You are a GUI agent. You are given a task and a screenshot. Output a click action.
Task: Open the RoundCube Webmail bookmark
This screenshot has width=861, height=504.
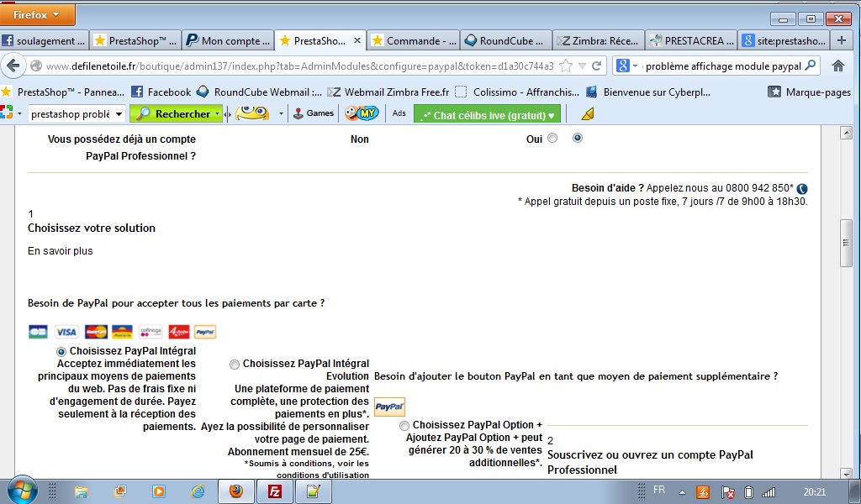(260, 92)
